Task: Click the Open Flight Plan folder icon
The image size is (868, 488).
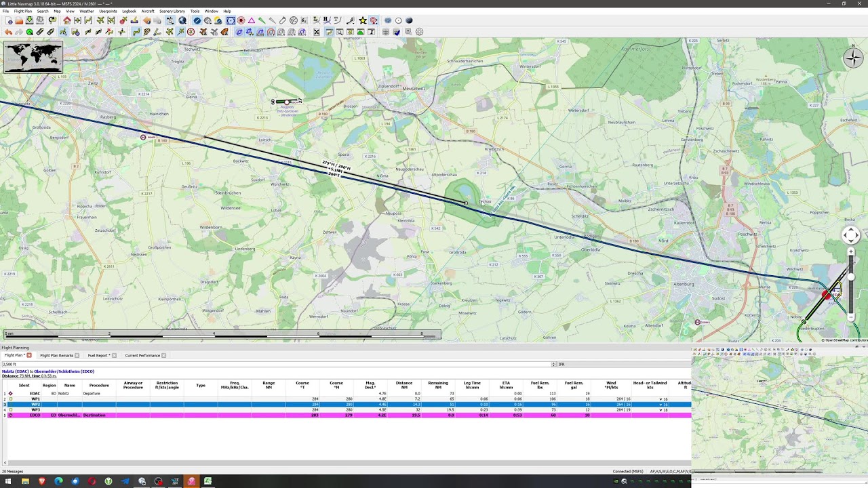Action: point(19,20)
